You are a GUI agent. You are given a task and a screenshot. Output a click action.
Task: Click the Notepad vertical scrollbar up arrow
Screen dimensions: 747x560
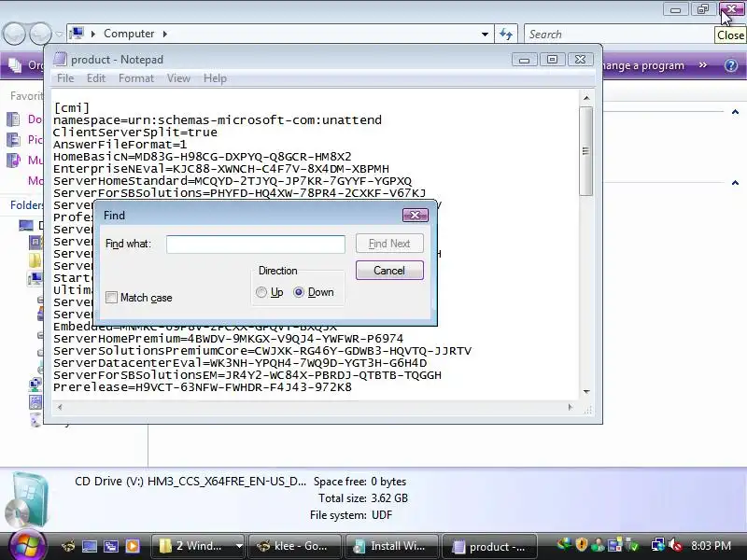coord(586,98)
